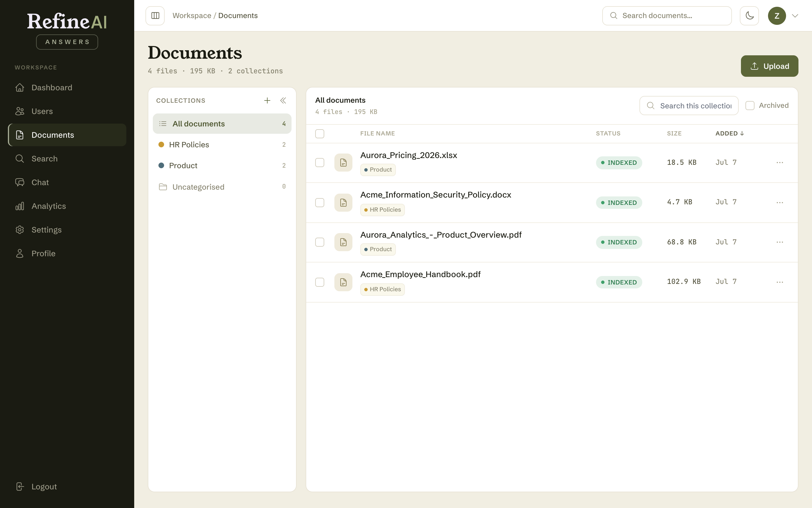812x508 pixels.
Task: Select the Uncategorised folder
Action: (x=222, y=187)
